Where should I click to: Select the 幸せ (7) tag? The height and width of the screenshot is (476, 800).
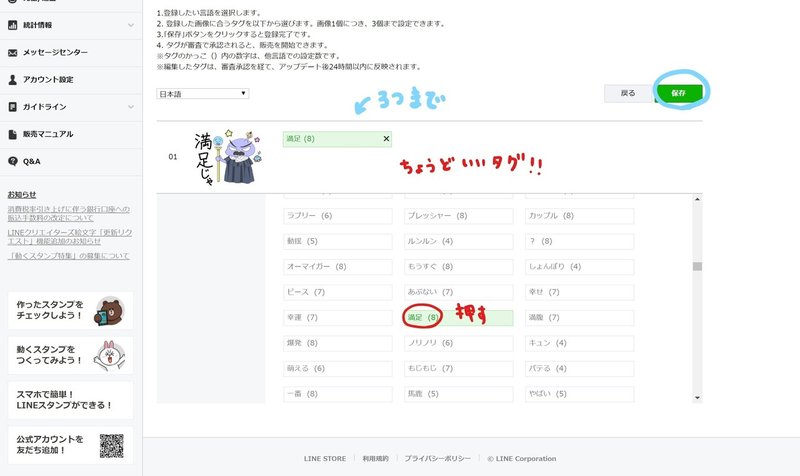pos(580,292)
